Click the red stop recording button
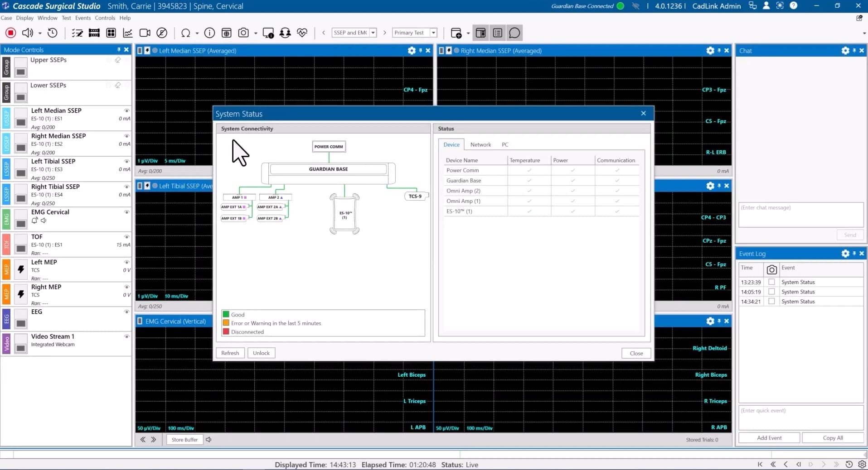Image resolution: width=868 pixels, height=470 pixels. click(x=11, y=33)
